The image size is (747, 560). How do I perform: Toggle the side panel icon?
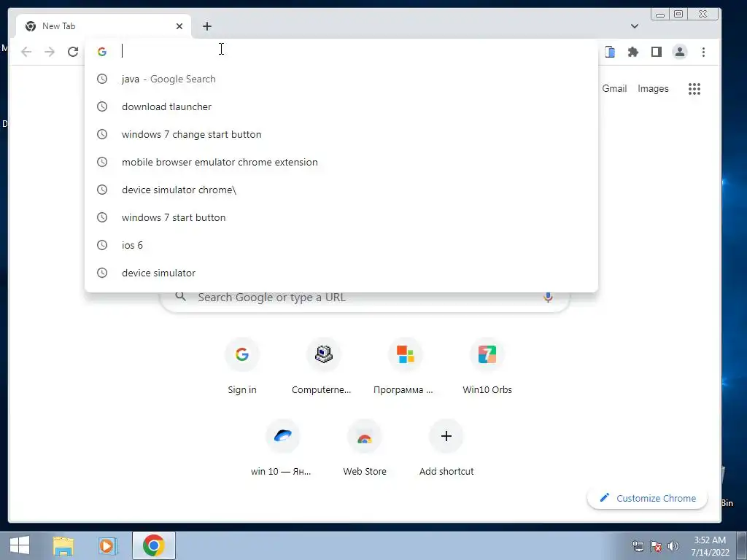657,52
